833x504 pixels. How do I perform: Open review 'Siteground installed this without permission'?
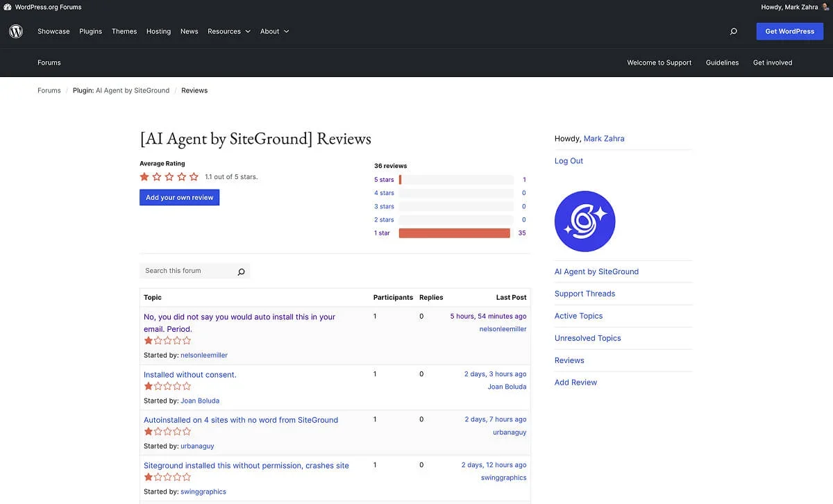(x=246, y=466)
